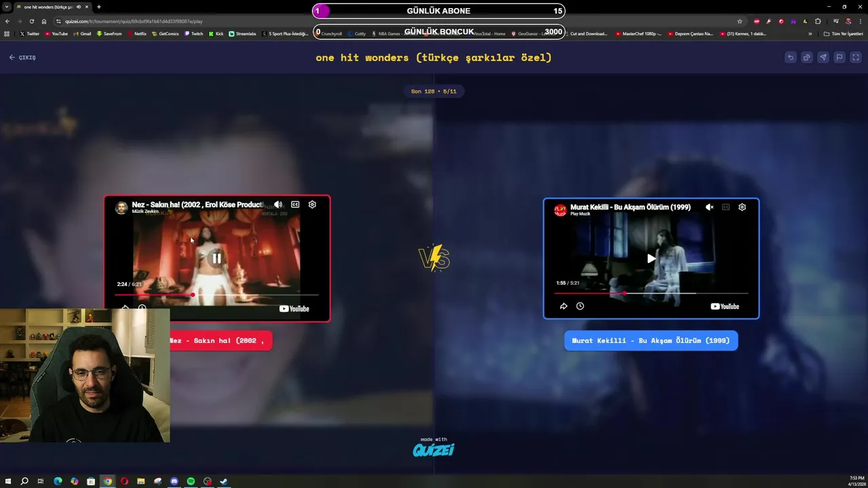The width and height of the screenshot is (868, 488).
Task: Open settings gear on Murat Kekilli video
Action: [742, 207]
